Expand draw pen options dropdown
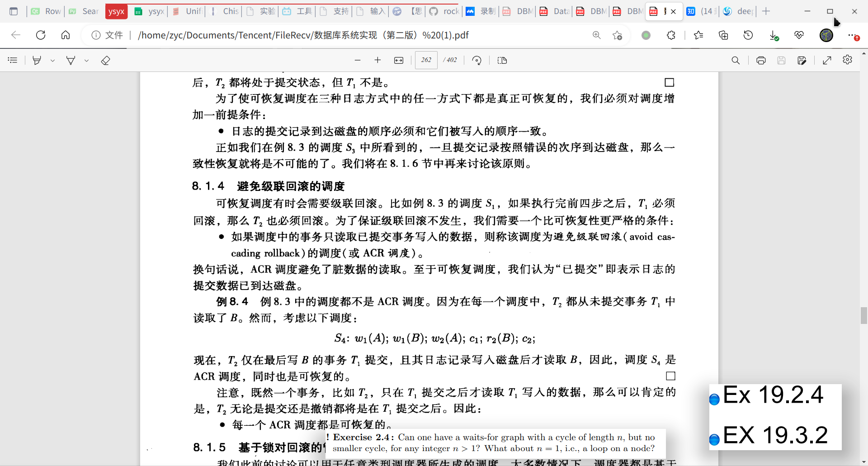Screen dimensions: 868x466 click(x=86, y=60)
